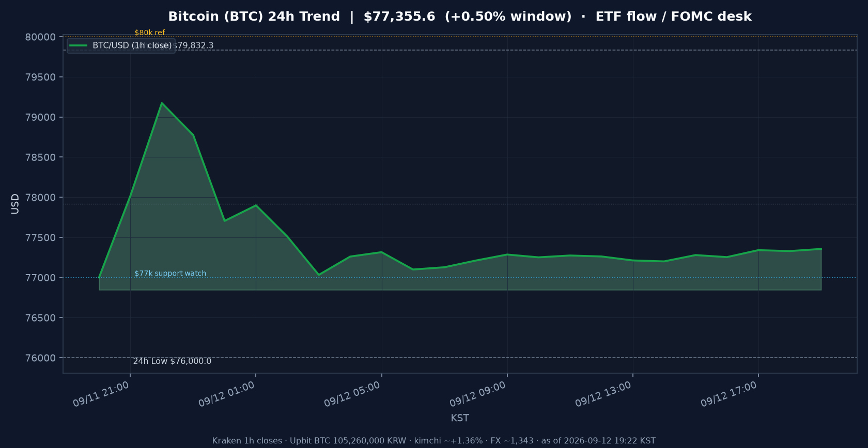Click the KST x-axis title
Image resolution: width=868 pixels, height=448 pixels.
(x=460, y=418)
